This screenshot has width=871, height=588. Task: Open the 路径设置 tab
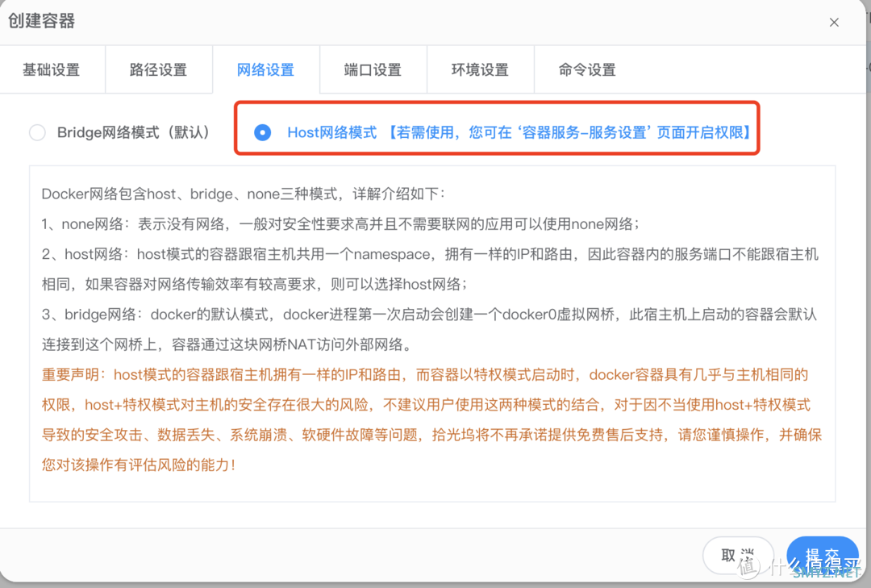click(158, 70)
